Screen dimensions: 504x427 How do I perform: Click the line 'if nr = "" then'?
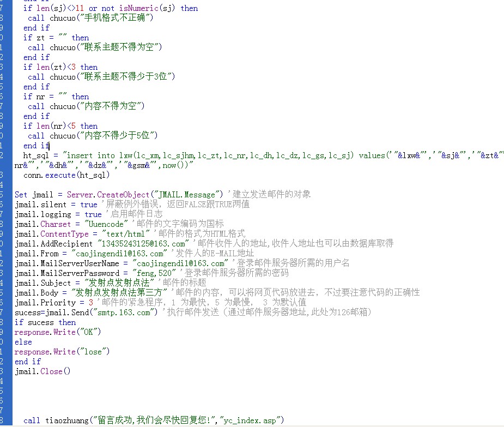[56, 97]
